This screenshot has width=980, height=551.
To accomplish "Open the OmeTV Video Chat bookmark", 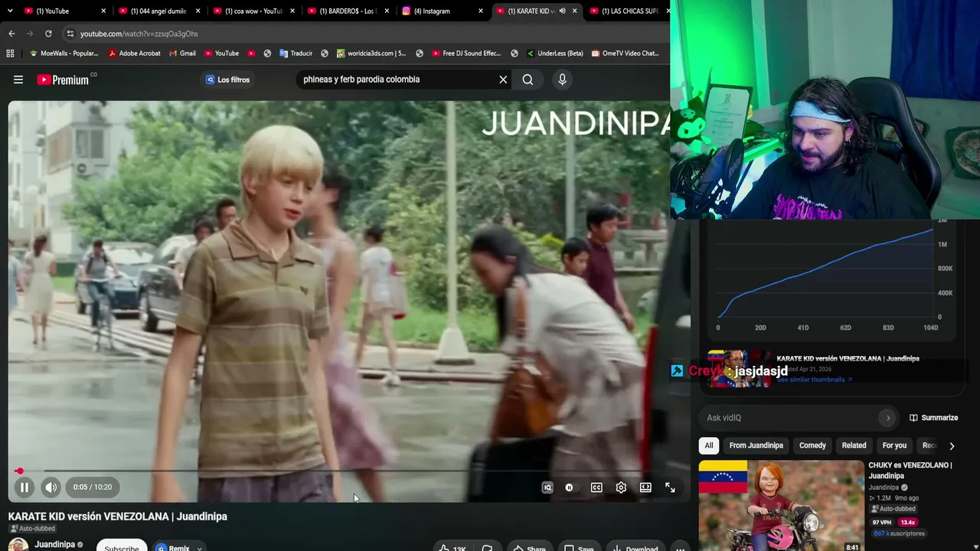I will coord(625,54).
